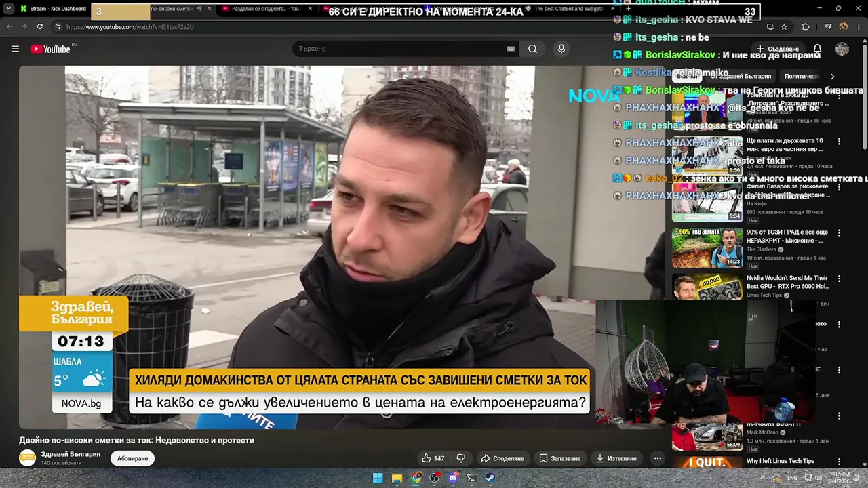Screen dimensions: 868x488
Task: Open the Why I left Linus Tech Tips video
Action: tap(780, 461)
